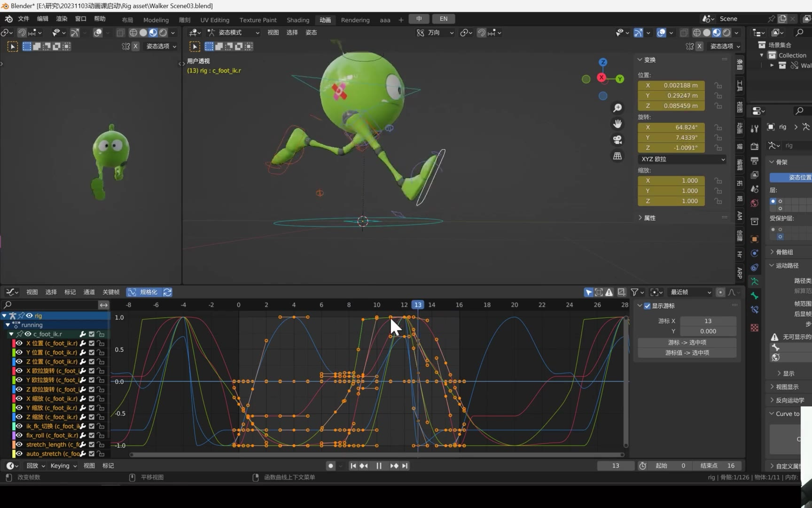The image size is (812, 508).
Task: Click the blue Z axis gizmo ball
Action: (x=603, y=62)
